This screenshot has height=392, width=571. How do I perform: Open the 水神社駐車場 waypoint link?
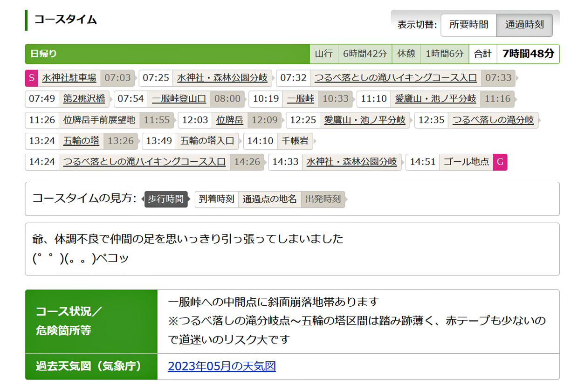pyautogui.click(x=69, y=78)
